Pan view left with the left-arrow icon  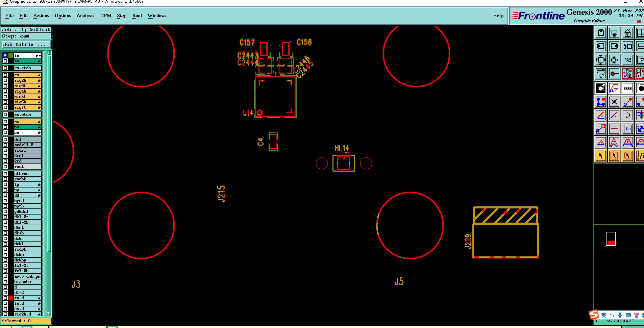(601, 46)
